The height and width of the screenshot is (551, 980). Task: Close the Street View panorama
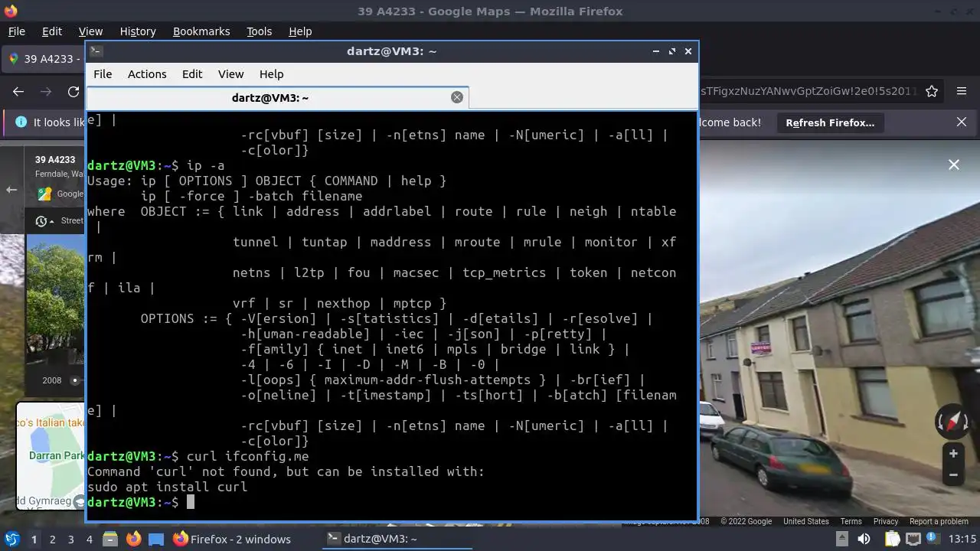pyautogui.click(x=954, y=165)
